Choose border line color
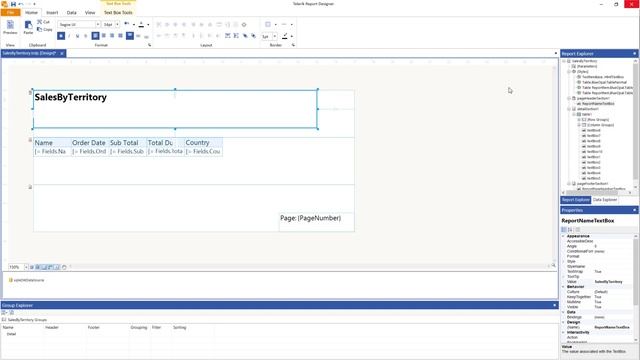The width and height of the screenshot is (640, 360). pyautogui.click(x=285, y=36)
